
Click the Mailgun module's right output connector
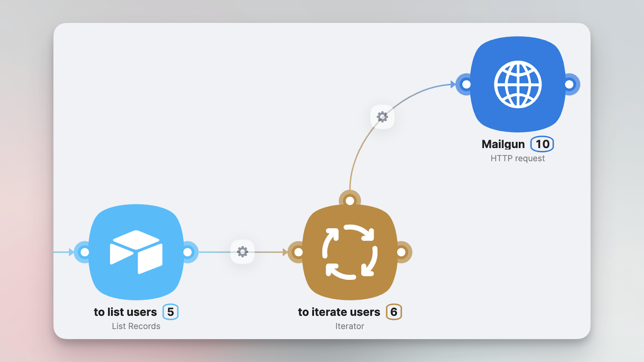click(x=570, y=84)
